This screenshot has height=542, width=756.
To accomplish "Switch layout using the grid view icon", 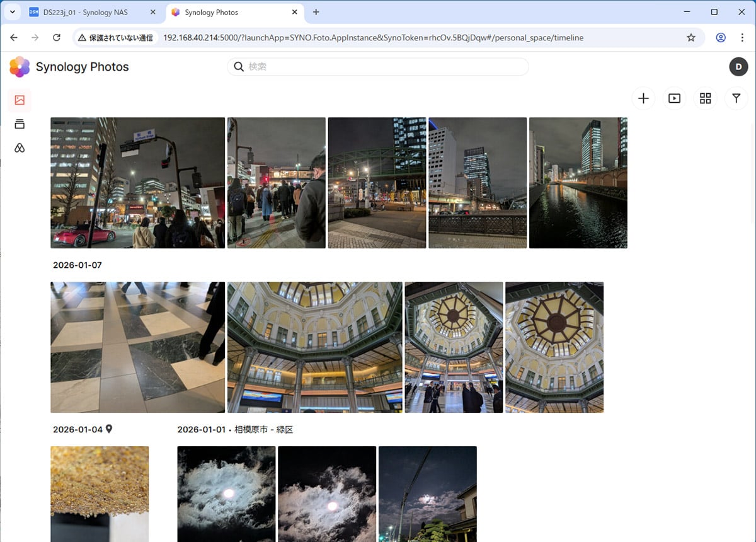I will coord(705,98).
